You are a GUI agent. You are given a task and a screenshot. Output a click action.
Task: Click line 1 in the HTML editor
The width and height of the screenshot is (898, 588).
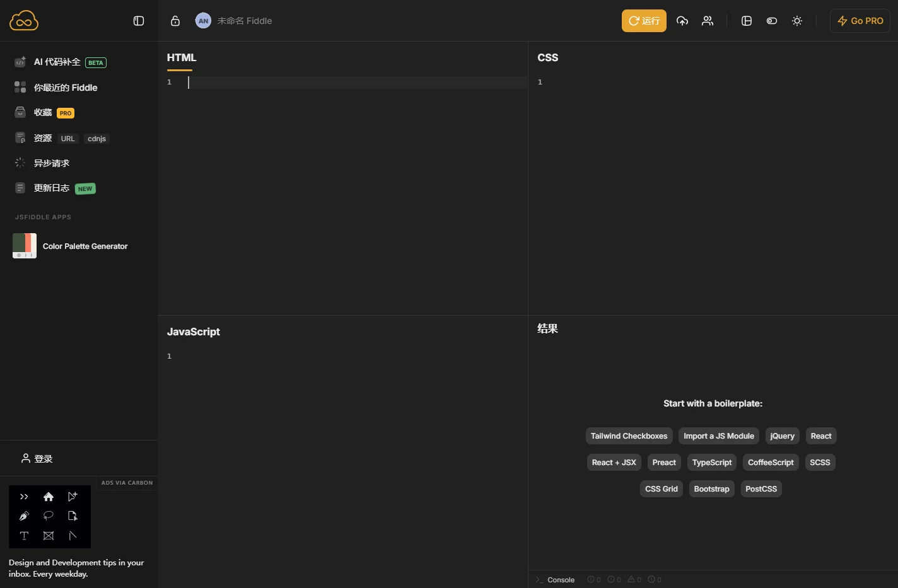click(356, 82)
